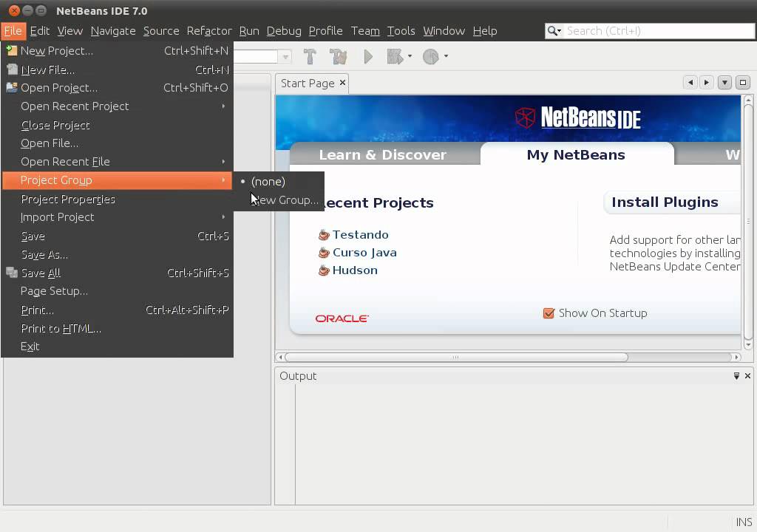Click scroll down arrow on vertical scrollbar
This screenshot has width=757, height=532.
(x=748, y=344)
